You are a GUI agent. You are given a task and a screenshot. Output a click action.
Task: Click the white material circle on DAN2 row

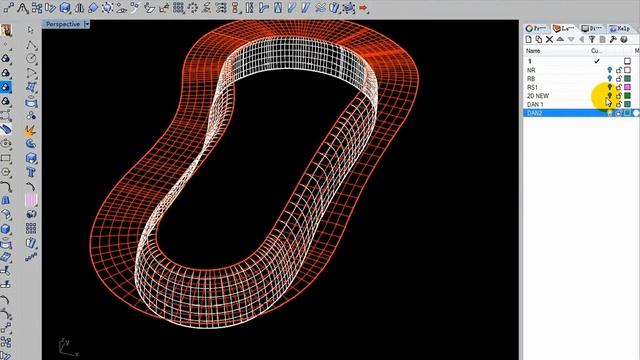[x=636, y=113]
